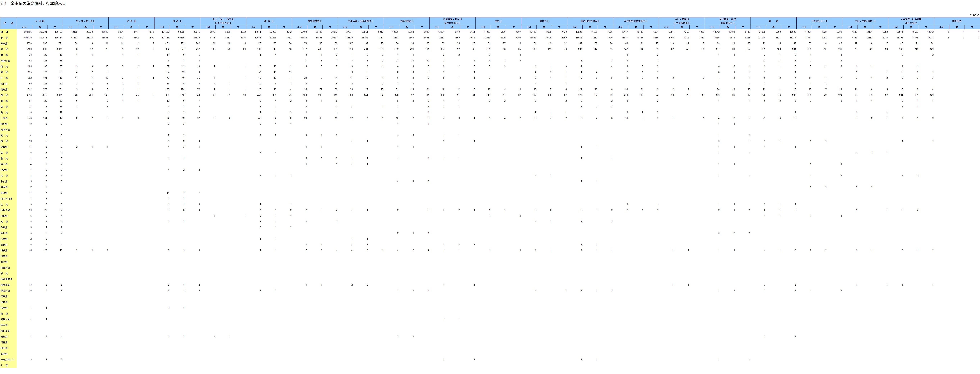980x374 pixels.
Task: Click total female cell '196462'
Action: pos(58,32)
